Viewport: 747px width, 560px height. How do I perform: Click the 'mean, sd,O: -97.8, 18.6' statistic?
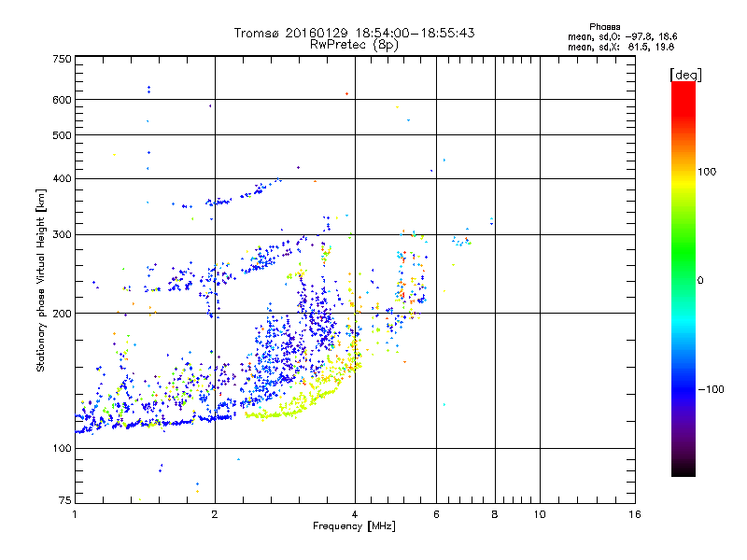[x=622, y=36]
